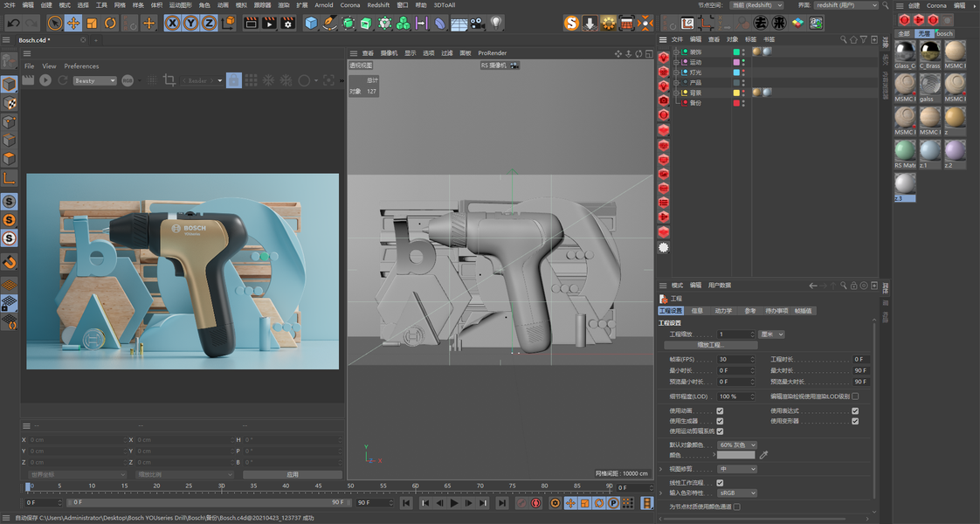Uncheck 使用生成器 checkbox

pyautogui.click(x=720, y=421)
